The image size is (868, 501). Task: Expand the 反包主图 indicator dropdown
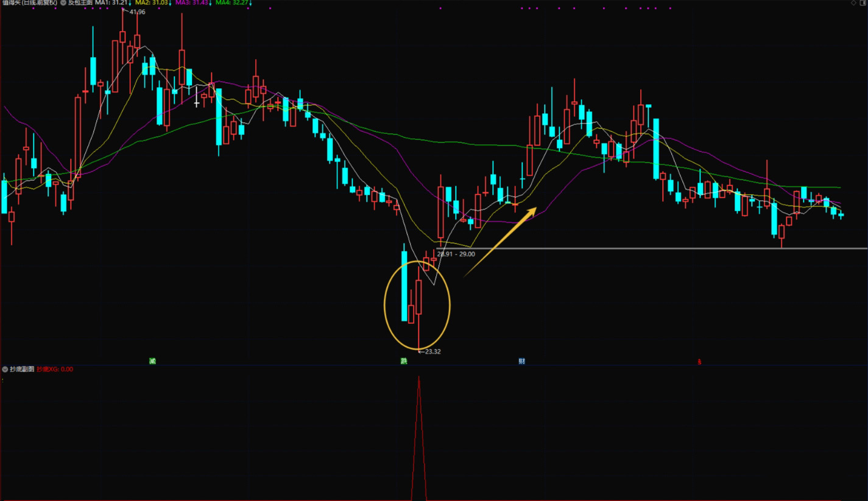coord(63,3)
